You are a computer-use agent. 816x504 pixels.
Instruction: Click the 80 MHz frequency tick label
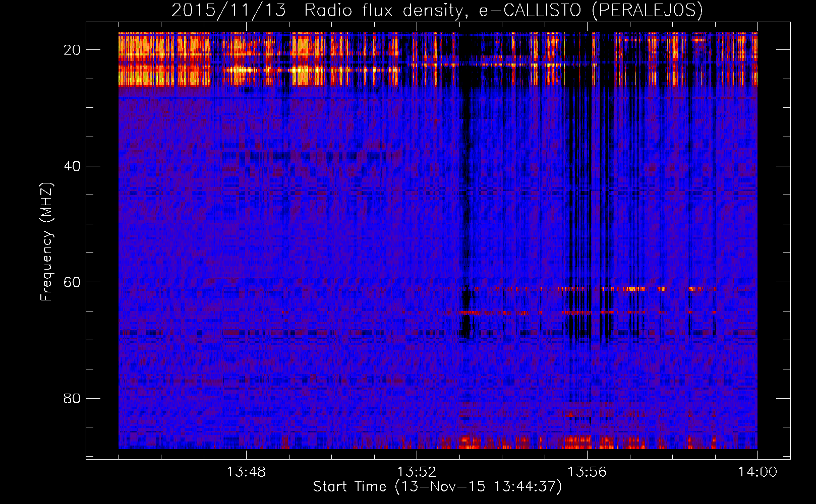(73, 398)
